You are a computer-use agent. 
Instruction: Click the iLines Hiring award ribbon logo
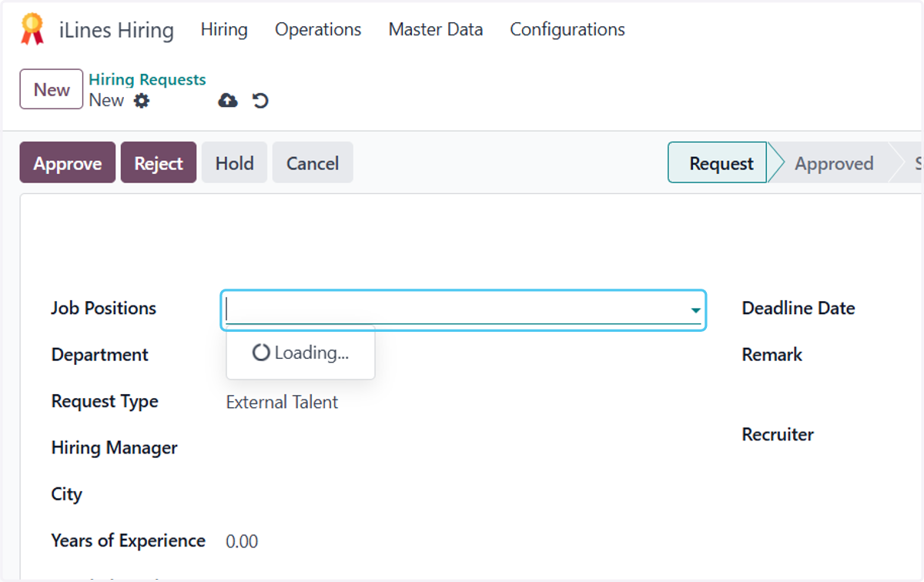(x=32, y=30)
